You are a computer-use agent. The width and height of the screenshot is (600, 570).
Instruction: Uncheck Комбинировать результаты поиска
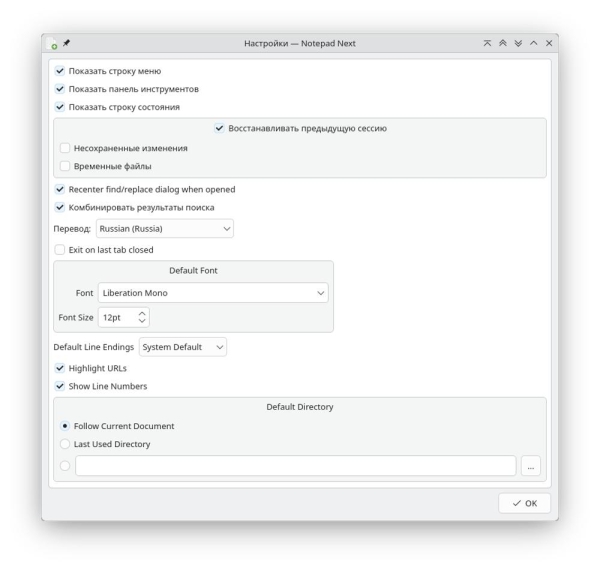point(60,207)
